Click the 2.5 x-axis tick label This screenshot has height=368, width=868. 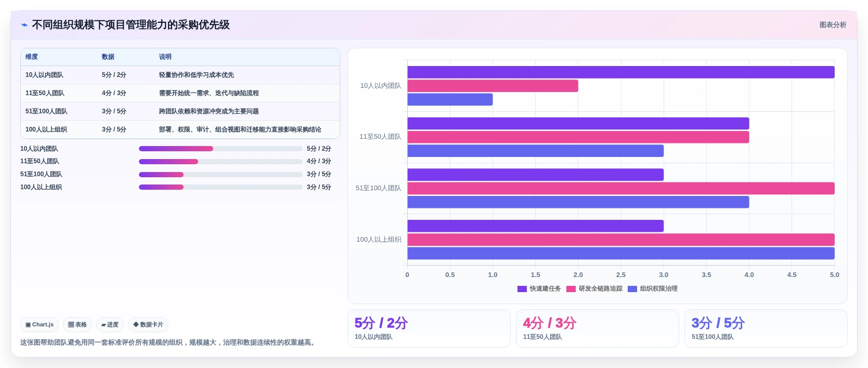point(621,275)
